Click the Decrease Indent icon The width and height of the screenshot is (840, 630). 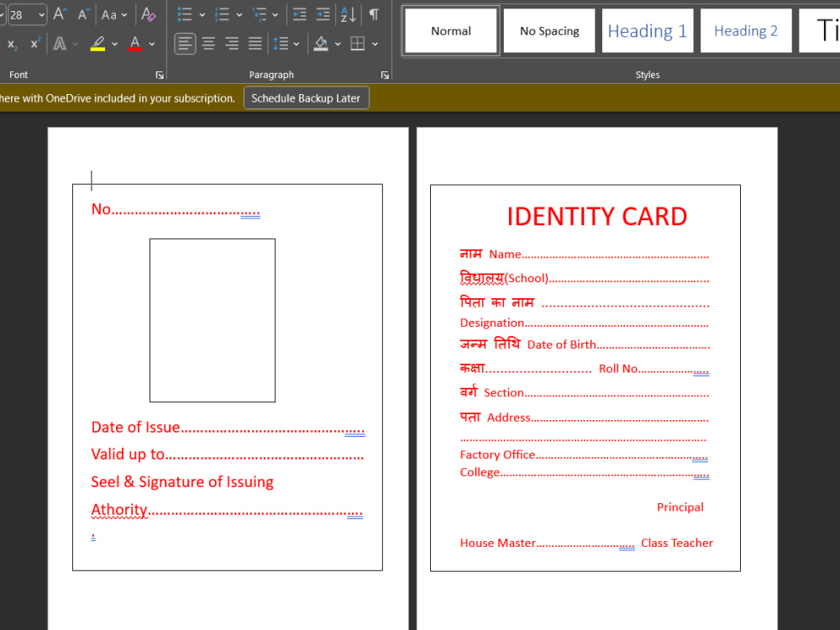(300, 14)
